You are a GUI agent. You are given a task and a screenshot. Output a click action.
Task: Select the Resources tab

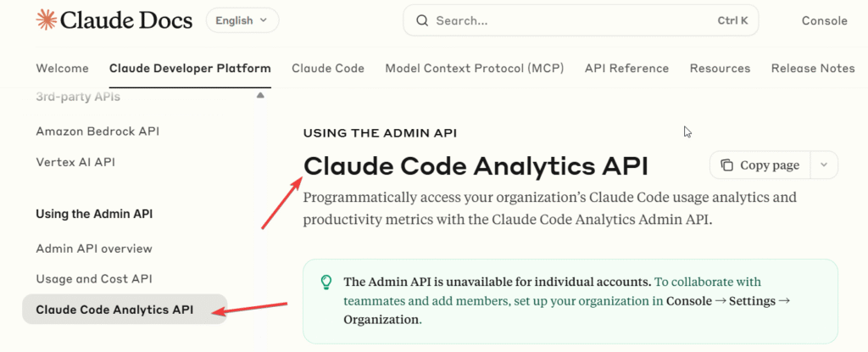720,68
